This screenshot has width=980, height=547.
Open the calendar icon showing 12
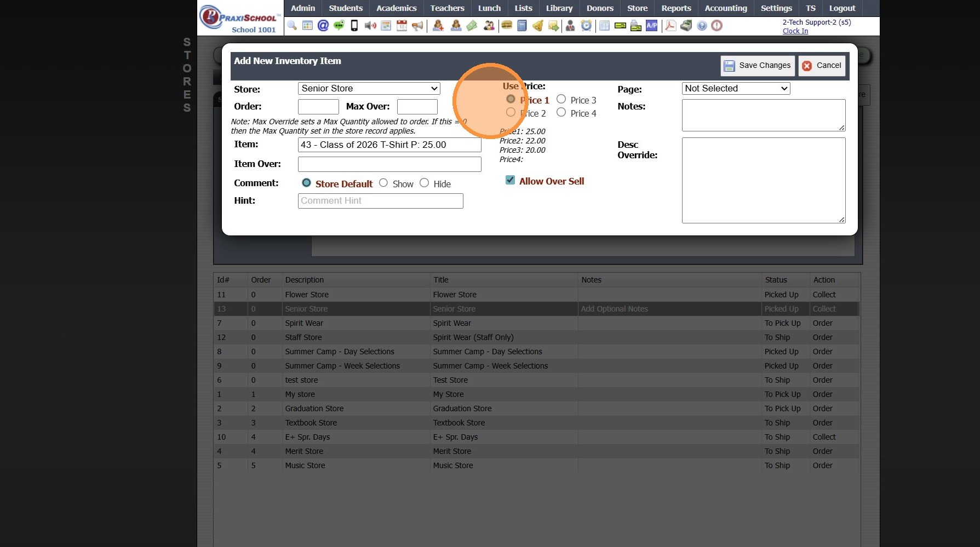click(402, 26)
